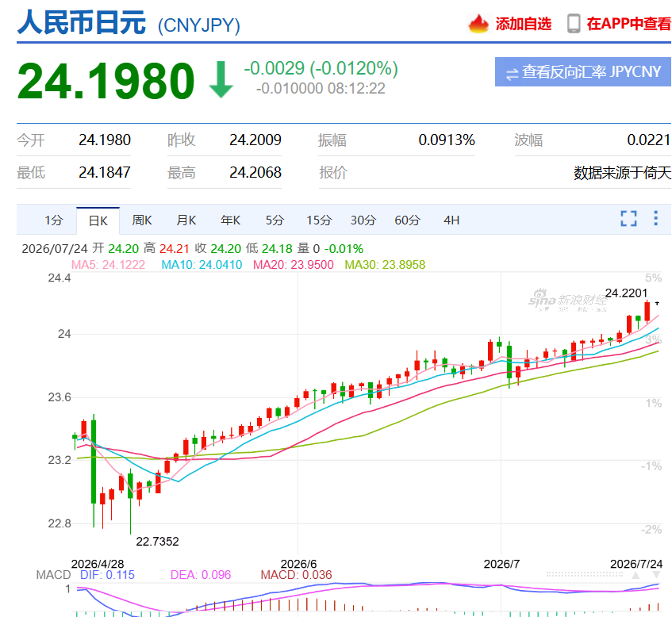Click 波幅 value 0.0221
672x617 pixels.
pyautogui.click(x=648, y=140)
